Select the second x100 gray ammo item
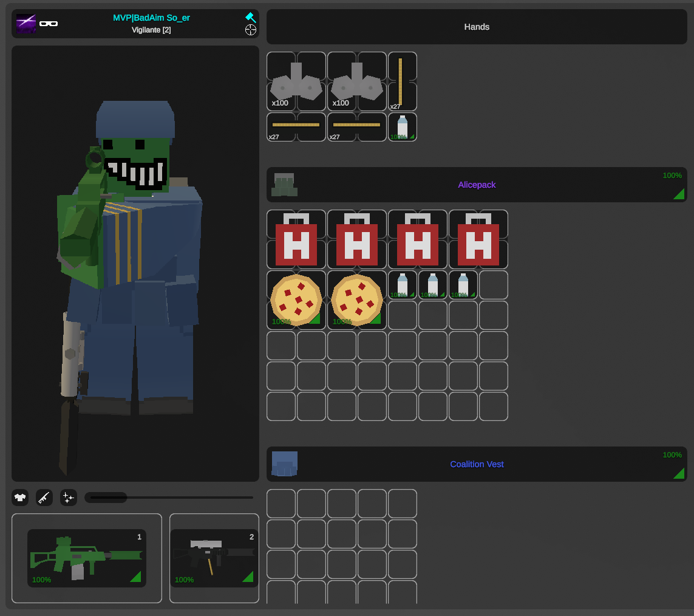Viewport: 694px width, 616px height. click(357, 81)
